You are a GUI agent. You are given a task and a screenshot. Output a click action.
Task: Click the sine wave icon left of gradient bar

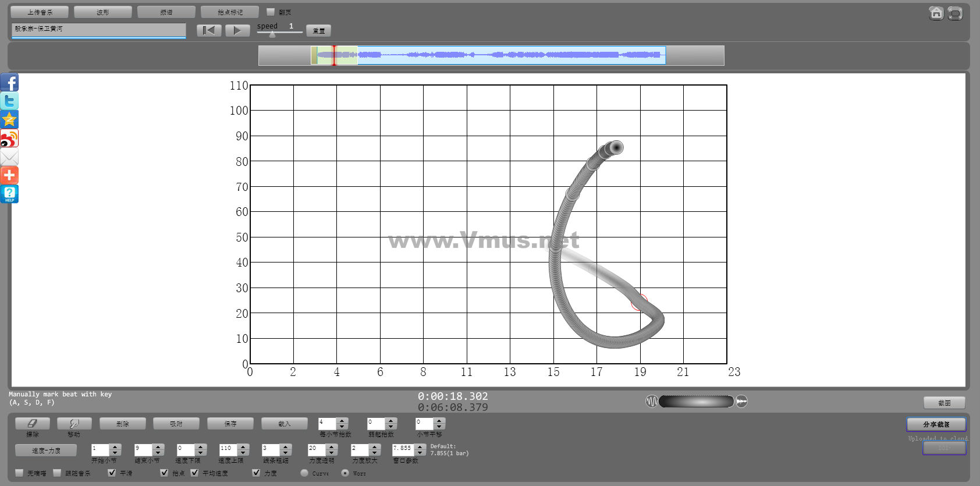click(x=652, y=401)
